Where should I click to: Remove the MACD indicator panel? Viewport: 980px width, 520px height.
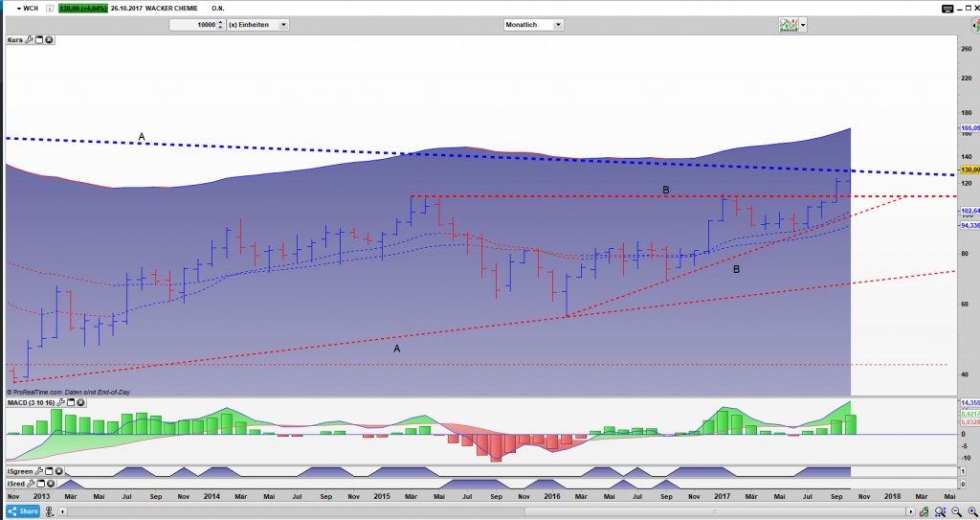click(x=80, y=402)
